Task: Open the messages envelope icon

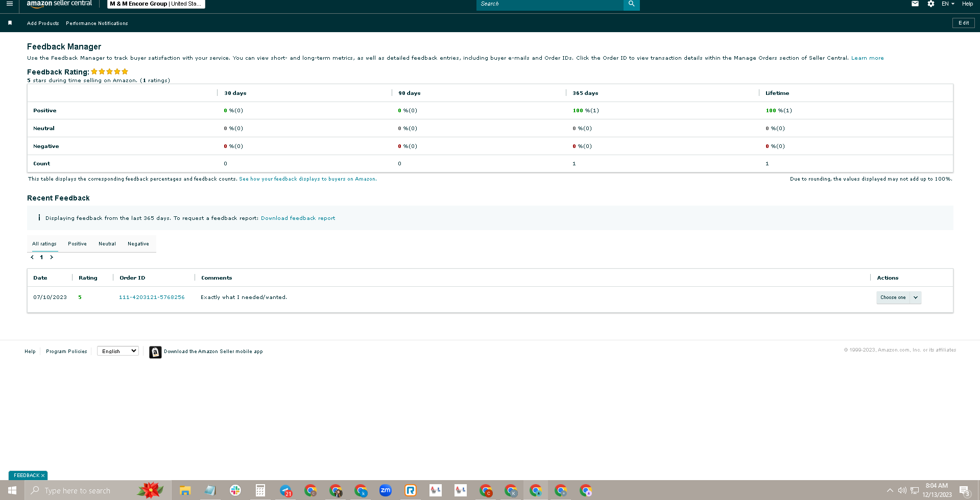Action: [x=915, y=4]
